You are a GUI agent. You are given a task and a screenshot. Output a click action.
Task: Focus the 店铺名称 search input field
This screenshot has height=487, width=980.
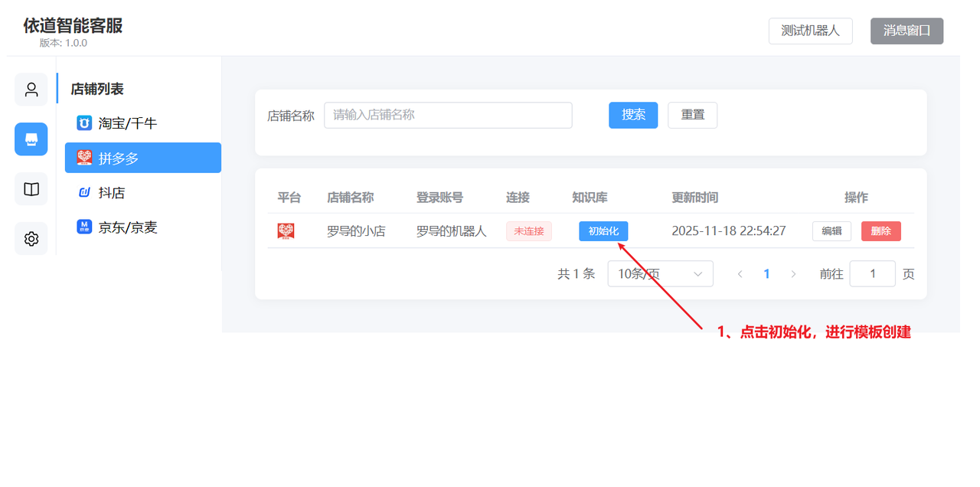[448, 115]
